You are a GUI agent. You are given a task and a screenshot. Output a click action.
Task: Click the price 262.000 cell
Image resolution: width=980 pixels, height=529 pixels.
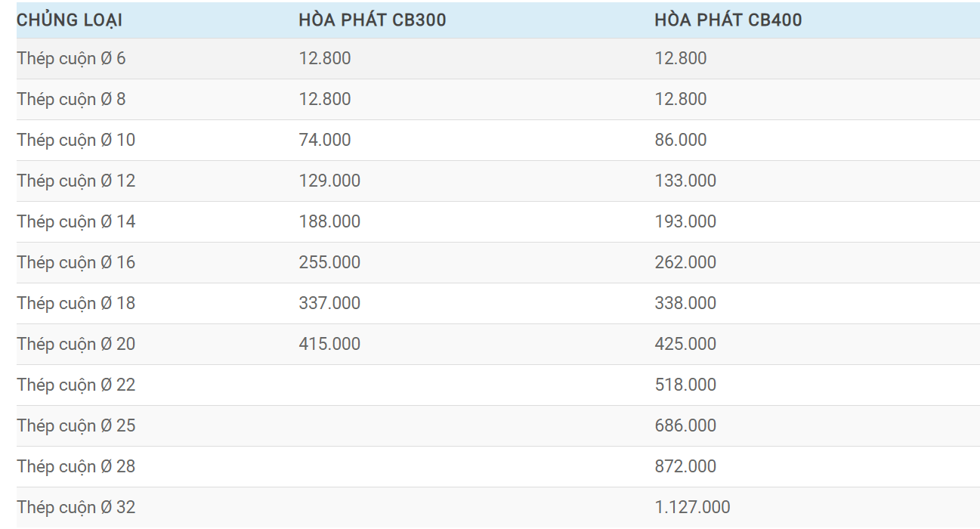685,263
